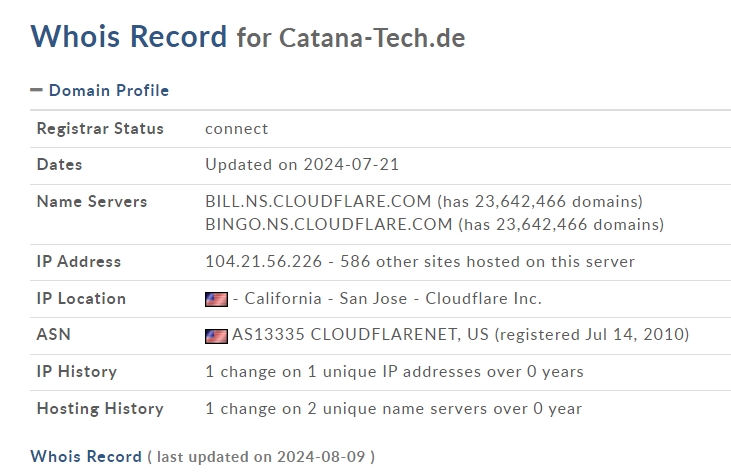Click IP address 104.21.56.226
The height and width of the screenshot is (473, 731).
[263, 261]
